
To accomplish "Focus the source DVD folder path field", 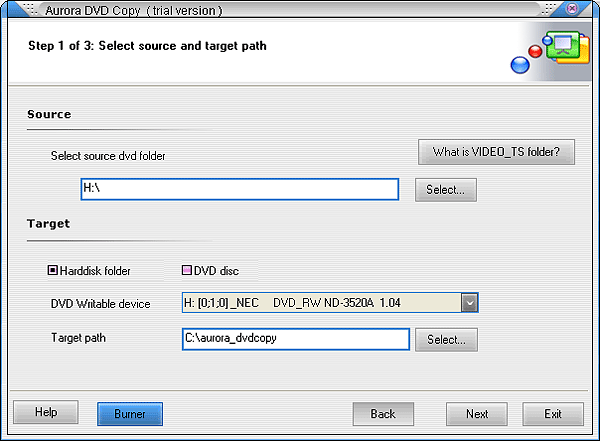I will (239, 189).
